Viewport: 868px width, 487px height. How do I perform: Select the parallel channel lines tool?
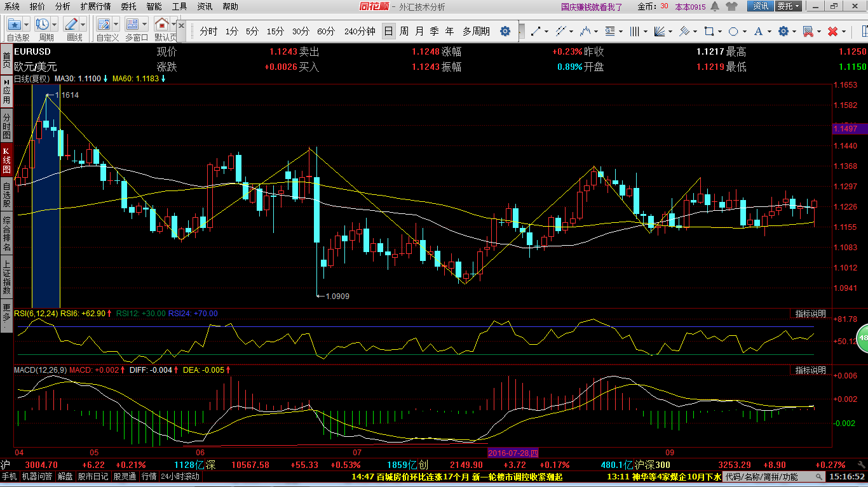[560, 31]
